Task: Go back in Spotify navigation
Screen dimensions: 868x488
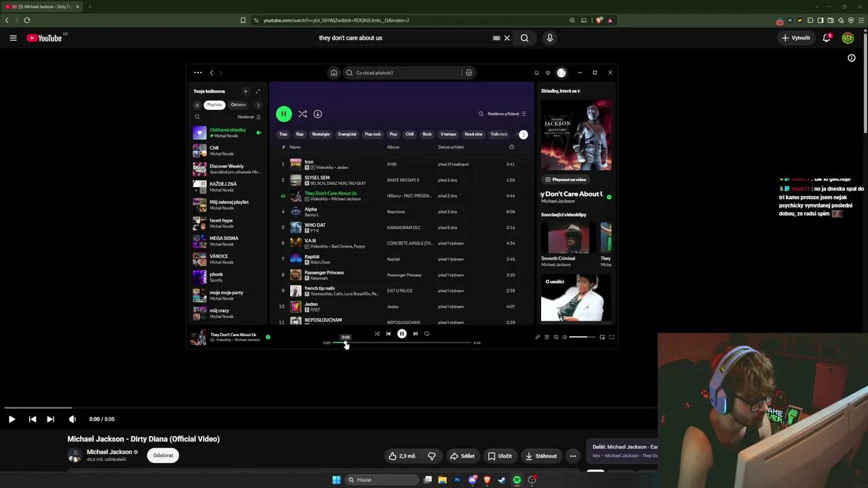Action: 212,73
